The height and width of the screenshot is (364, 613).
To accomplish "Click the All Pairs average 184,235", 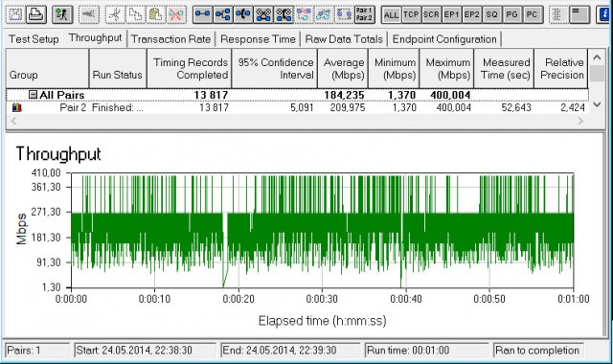I will 344,95.
